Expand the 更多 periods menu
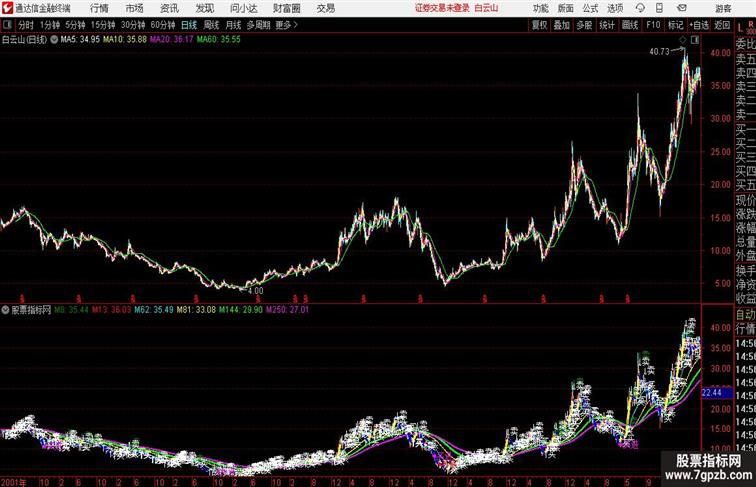This screenshot has height=487, width=756. [286, 25]
